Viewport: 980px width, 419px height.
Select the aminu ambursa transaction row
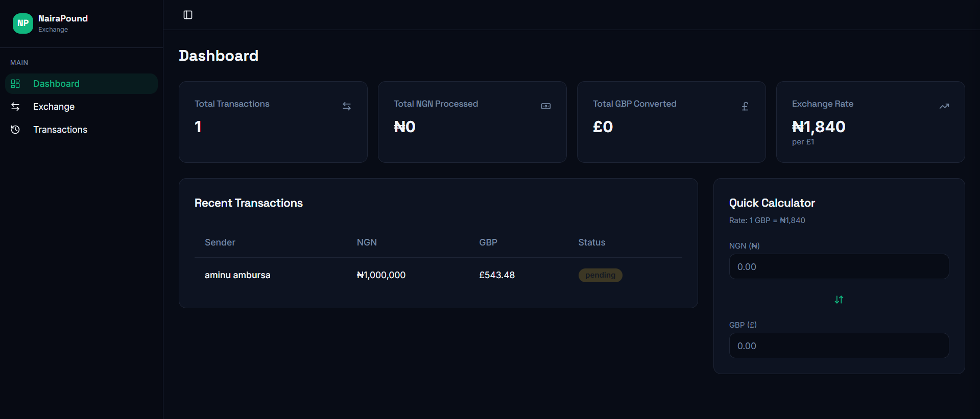point(438,275)
